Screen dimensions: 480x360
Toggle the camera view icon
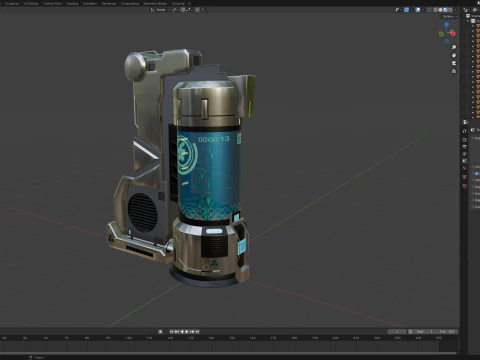click(454, 63)
